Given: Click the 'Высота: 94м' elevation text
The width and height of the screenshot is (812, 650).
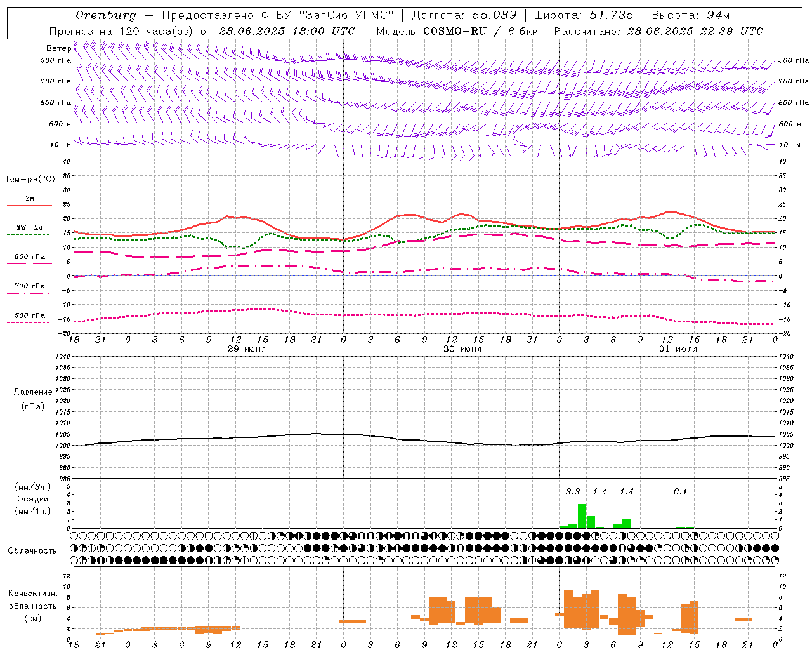Looking at the screenshot, I should click(x=691, y=15).
